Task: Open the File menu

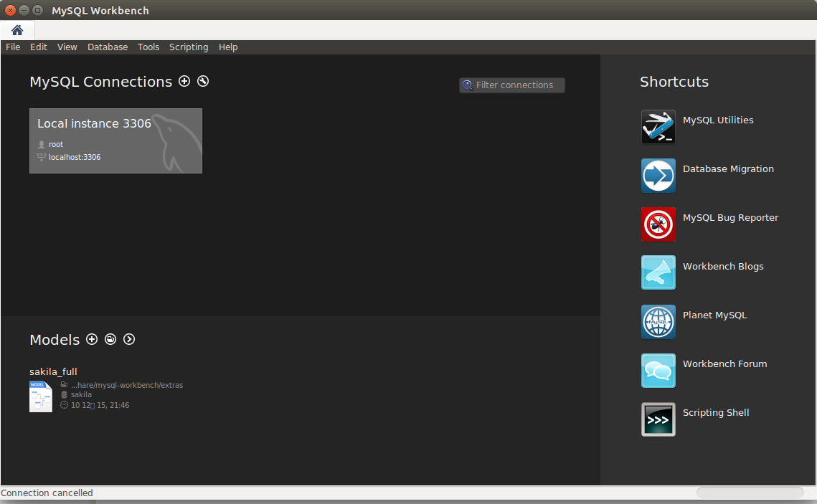Action: tap(13, 47)
